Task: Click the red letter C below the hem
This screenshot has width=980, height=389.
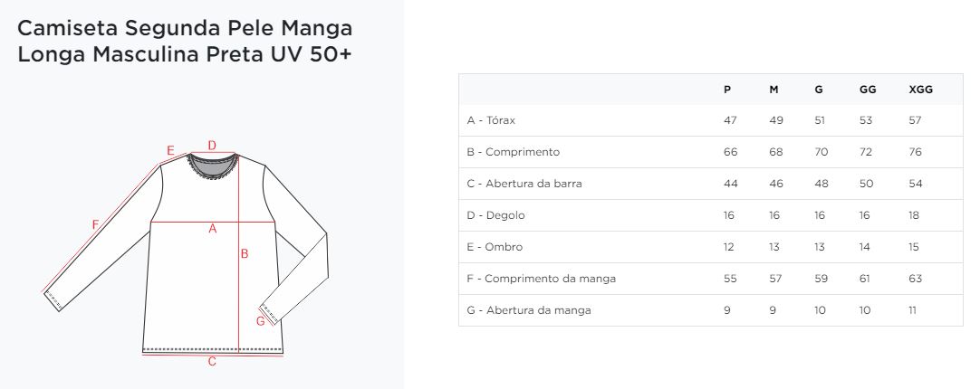Action: click(212, 362)
